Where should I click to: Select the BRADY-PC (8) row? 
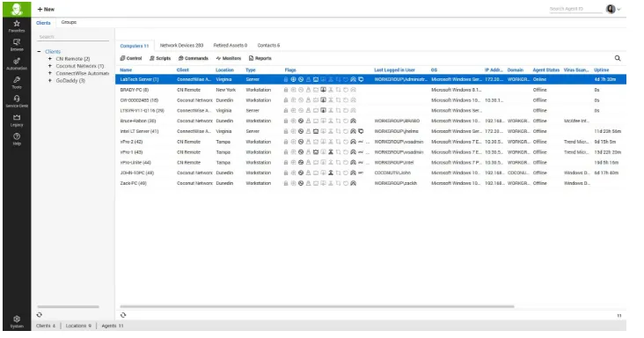[370, 90]
